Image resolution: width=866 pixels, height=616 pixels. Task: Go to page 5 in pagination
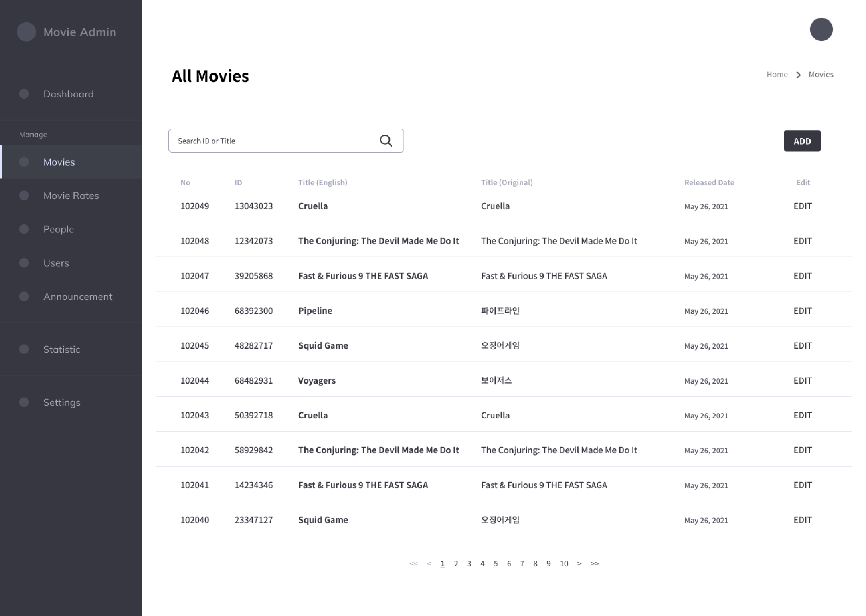coord(496,563)
